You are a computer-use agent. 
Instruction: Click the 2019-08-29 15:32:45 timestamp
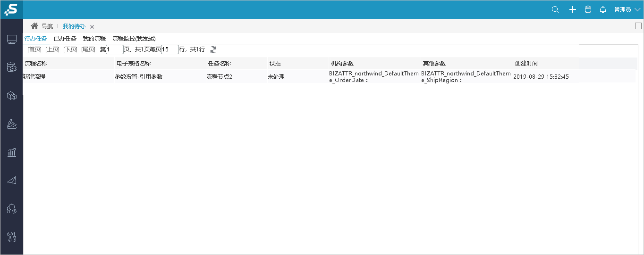(x=541, y=76)
